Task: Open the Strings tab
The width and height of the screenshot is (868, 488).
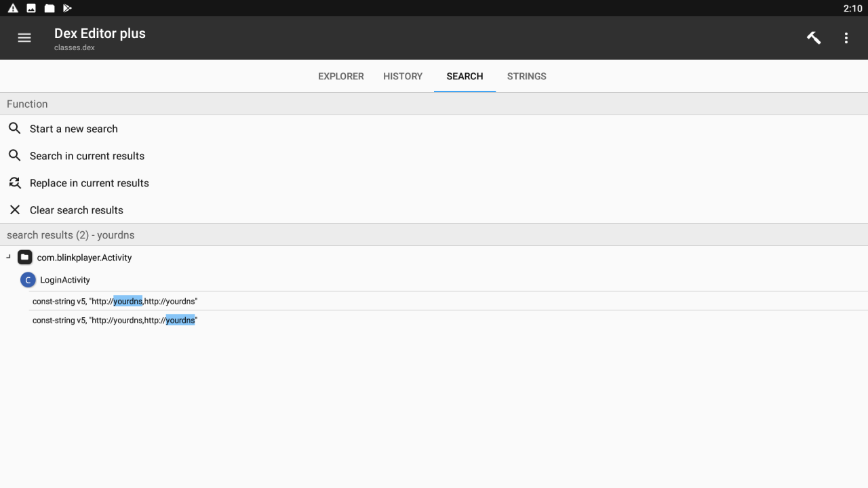Action: (x=526, y=76)
